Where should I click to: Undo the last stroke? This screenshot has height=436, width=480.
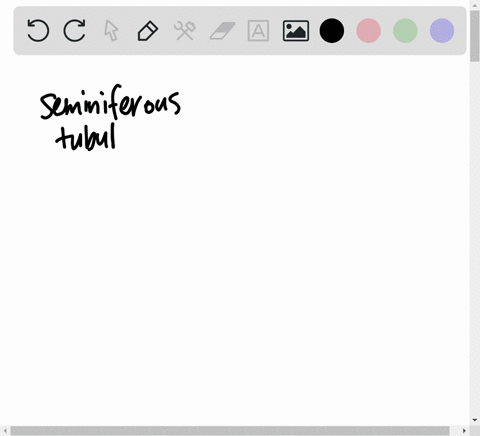38,31
